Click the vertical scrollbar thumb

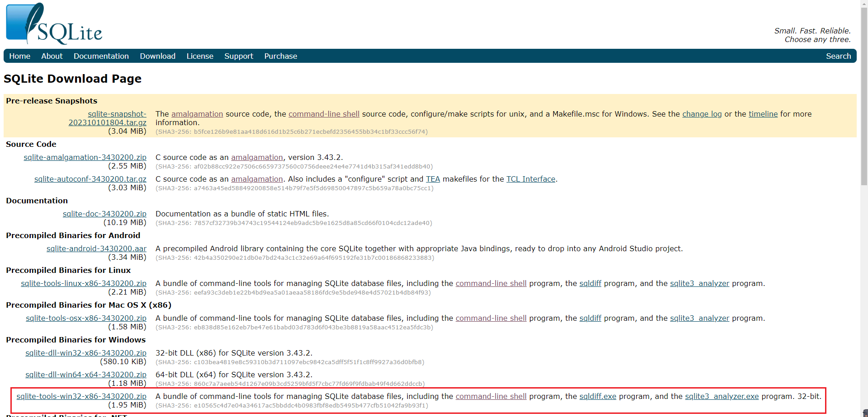point(864,96)
